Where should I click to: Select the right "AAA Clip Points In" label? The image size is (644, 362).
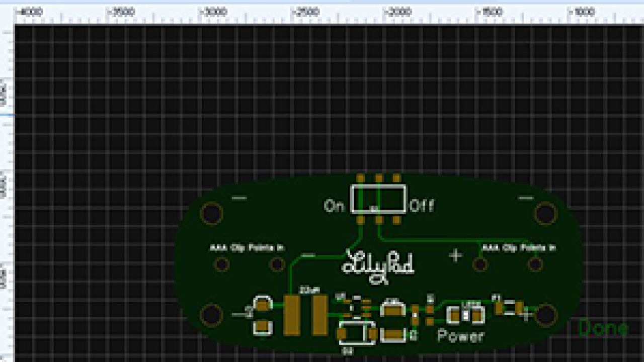[519, 247]
